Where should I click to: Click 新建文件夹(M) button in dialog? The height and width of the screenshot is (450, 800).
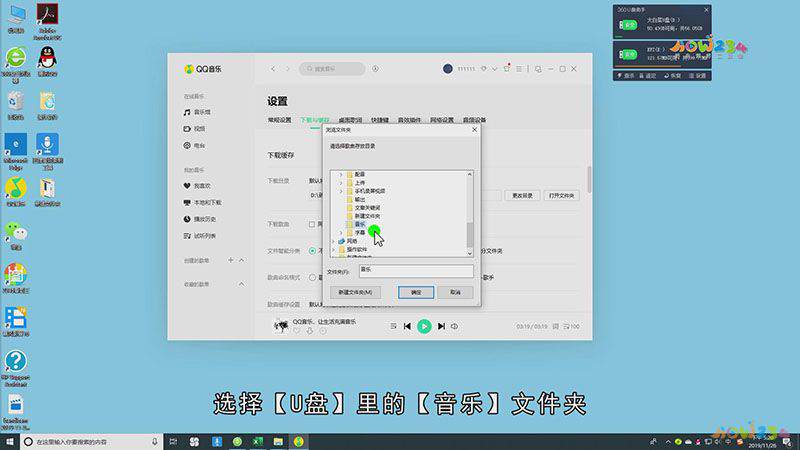pos(355,292)
